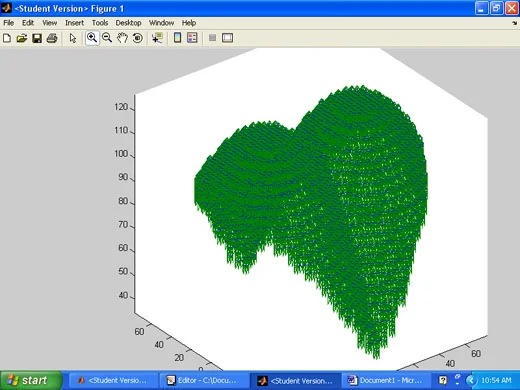Activate the Zoom Out magnifier tool
The image size is (520, 390).
tap(107, 38)
